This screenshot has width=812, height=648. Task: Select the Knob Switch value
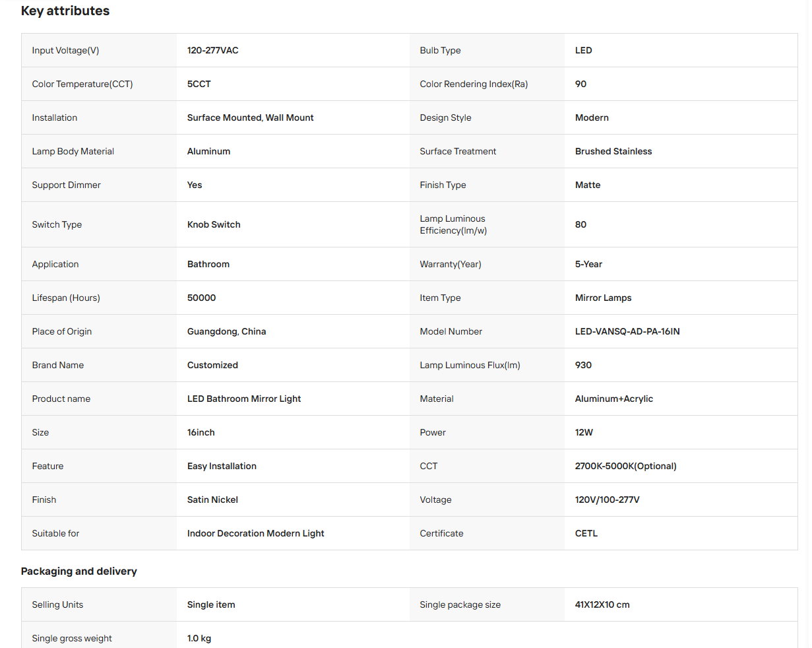(x=214, y=224)
